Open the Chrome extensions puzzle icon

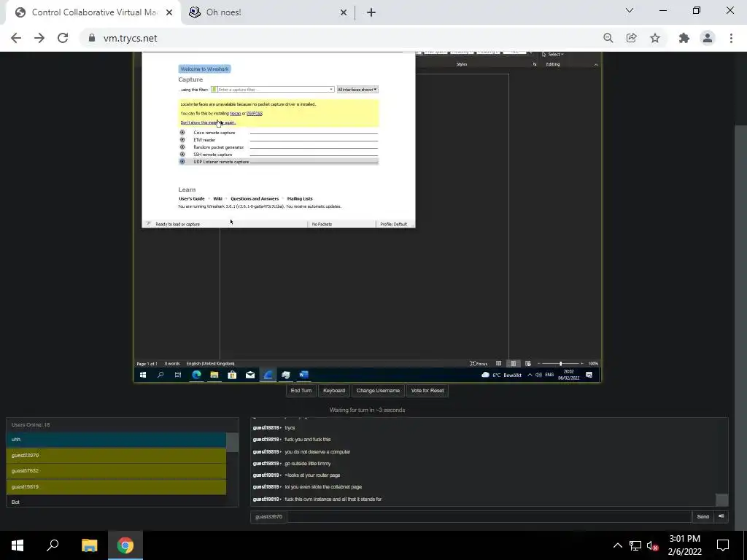tap(684, 38)
